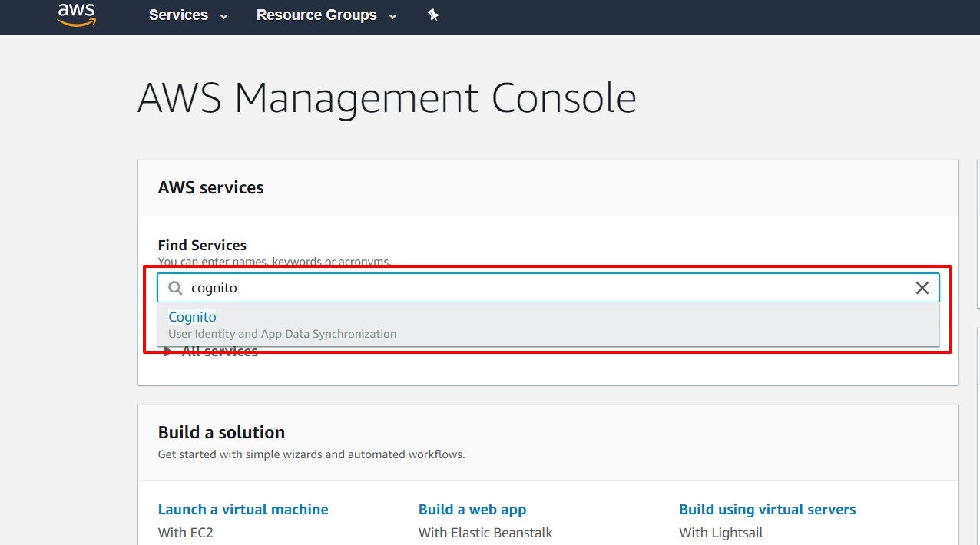The image size is (980, 545).
Task: Open the Resource Groups menu
Action: pos(316,15)
